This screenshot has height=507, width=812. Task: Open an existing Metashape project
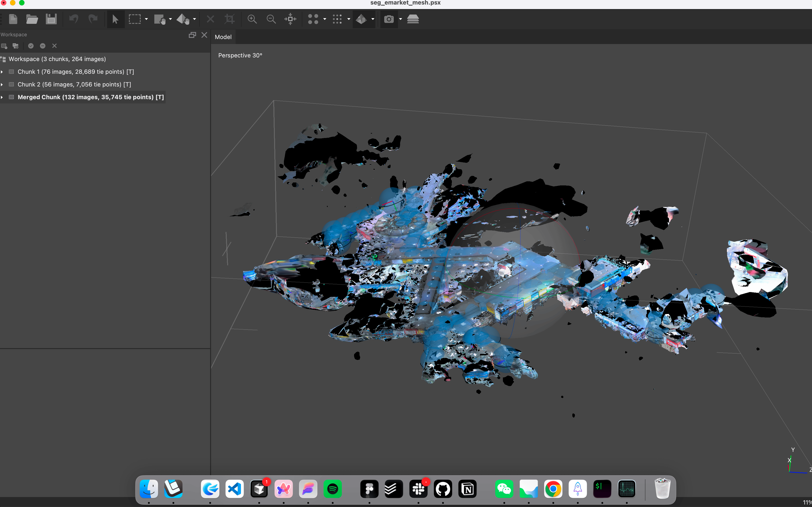(32, 19)
